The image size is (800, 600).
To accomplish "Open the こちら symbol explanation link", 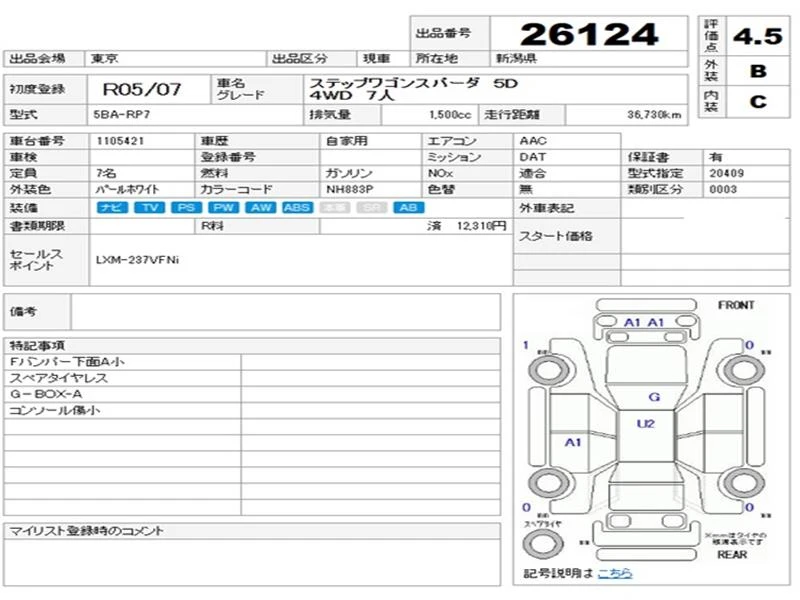I will 614,573.
